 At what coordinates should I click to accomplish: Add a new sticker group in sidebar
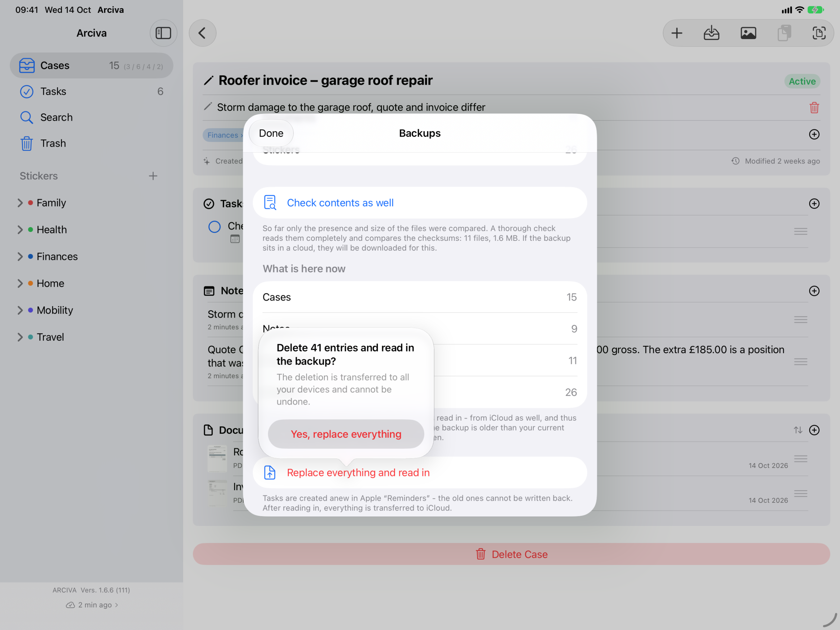(153, 176)
